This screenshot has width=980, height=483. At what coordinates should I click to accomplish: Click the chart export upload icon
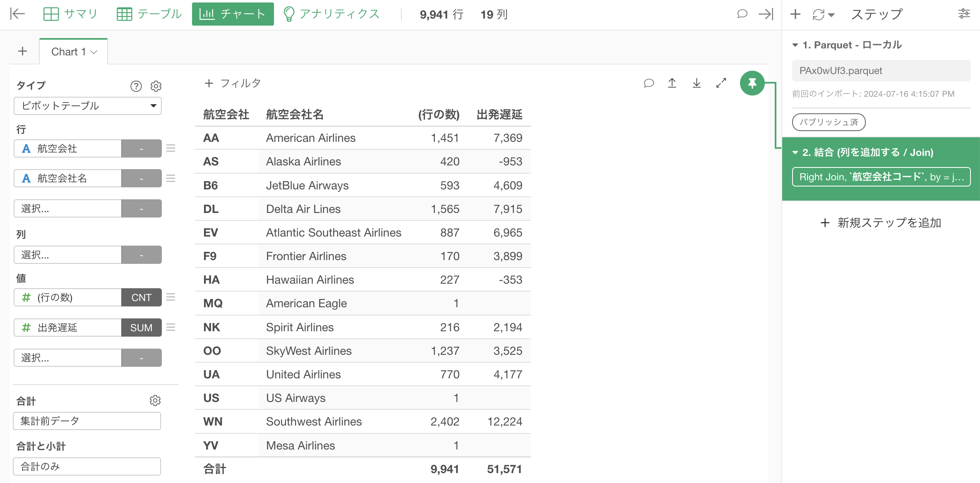(x=672, y=83)
